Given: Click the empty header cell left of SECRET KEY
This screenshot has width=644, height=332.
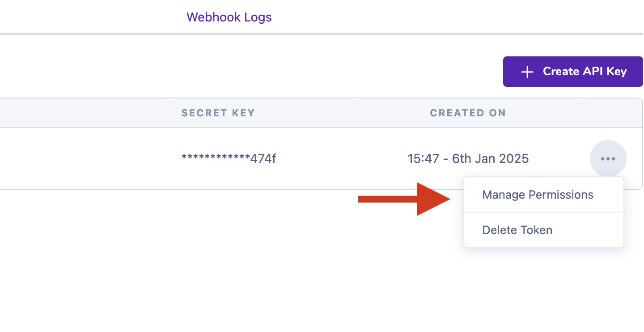Looking at the screenshot, I should (85, 113).
